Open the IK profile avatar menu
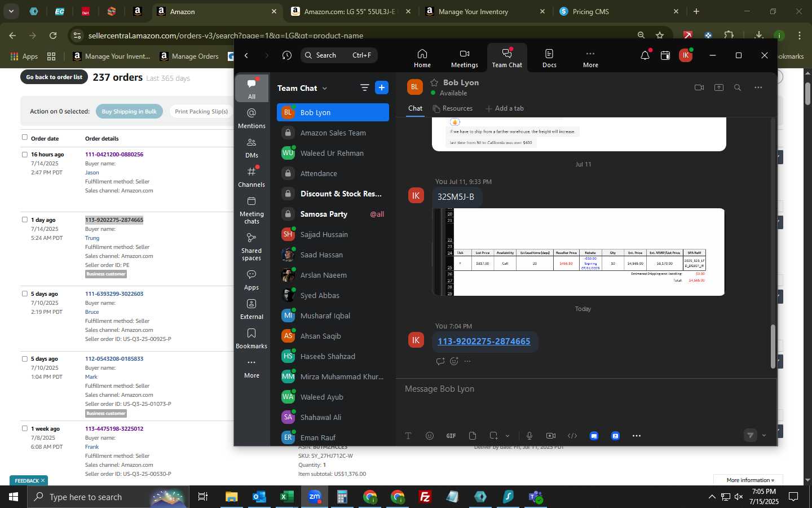The image size is (812, 508). pos(686,55)
